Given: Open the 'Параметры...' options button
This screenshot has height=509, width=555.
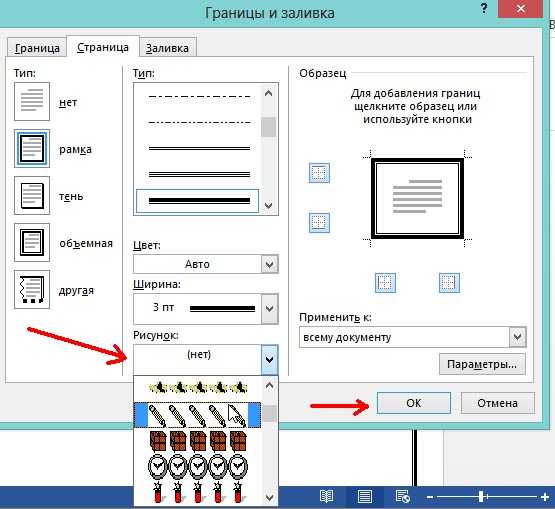Looking at the screenshot, I should (482, 364).
